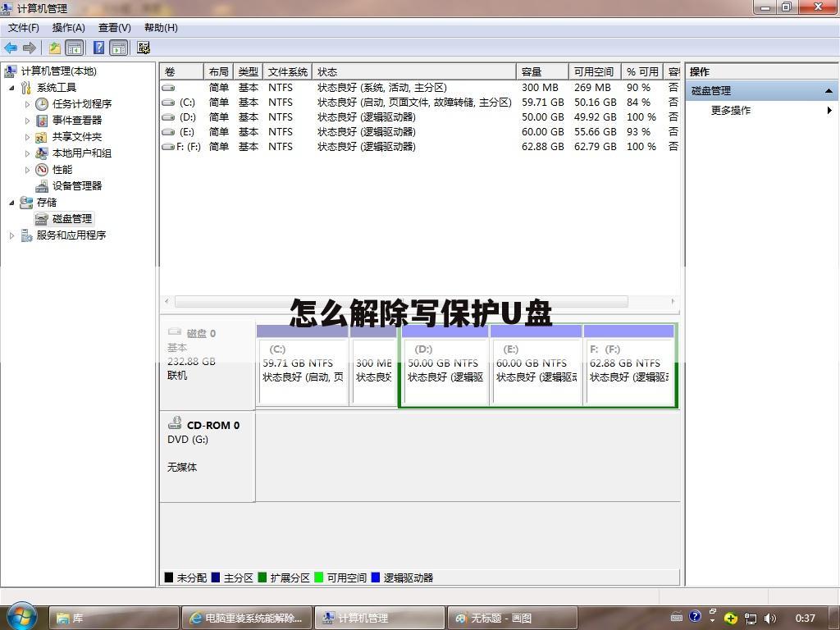The width and height of the screenshot is (840, 630).
Task: Select the Device Manager icon
Action: (42, 186)
